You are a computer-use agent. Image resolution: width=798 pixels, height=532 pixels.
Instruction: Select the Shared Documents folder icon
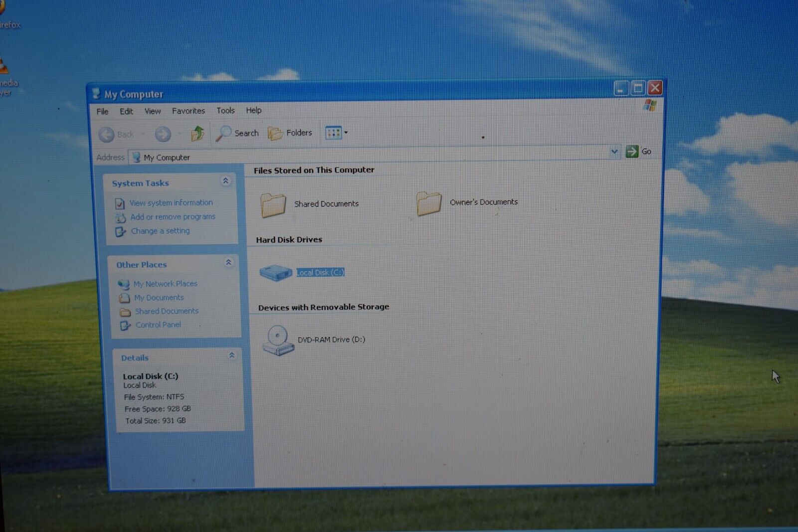tap(273, 205)
